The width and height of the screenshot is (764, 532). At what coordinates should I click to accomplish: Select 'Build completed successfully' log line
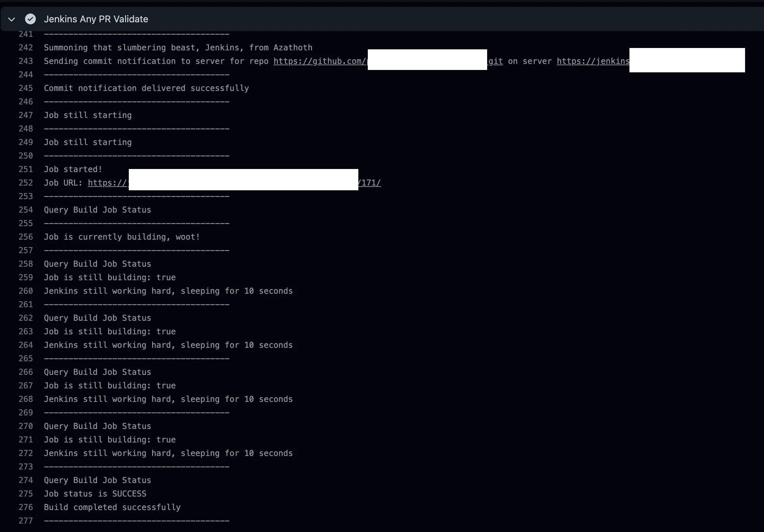point(112,507)
